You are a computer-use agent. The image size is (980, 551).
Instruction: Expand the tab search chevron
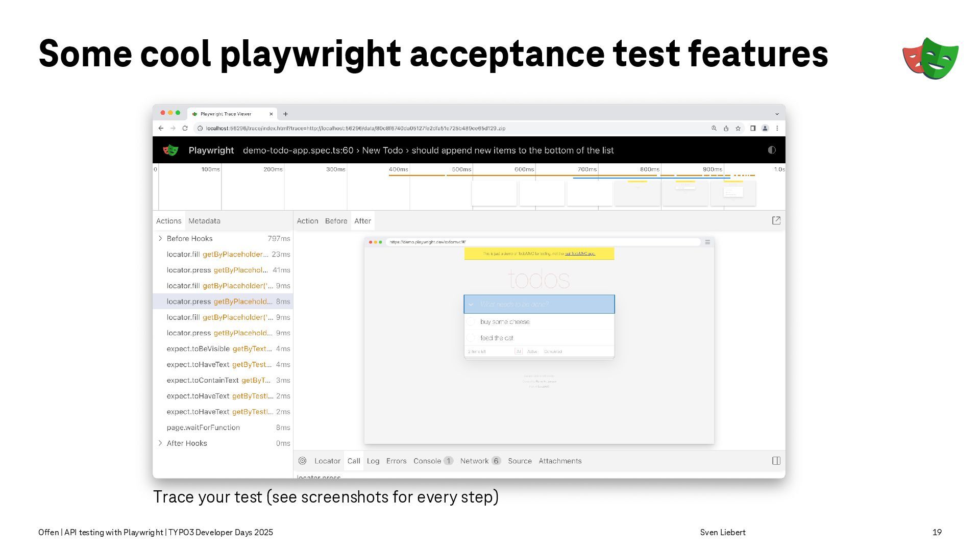(x=777, y=114)
